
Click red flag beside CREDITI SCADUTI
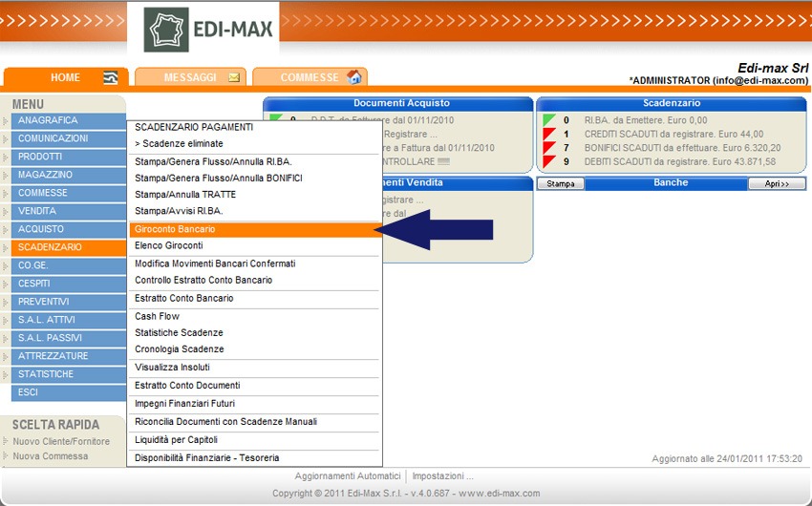(x=549, y=135)
